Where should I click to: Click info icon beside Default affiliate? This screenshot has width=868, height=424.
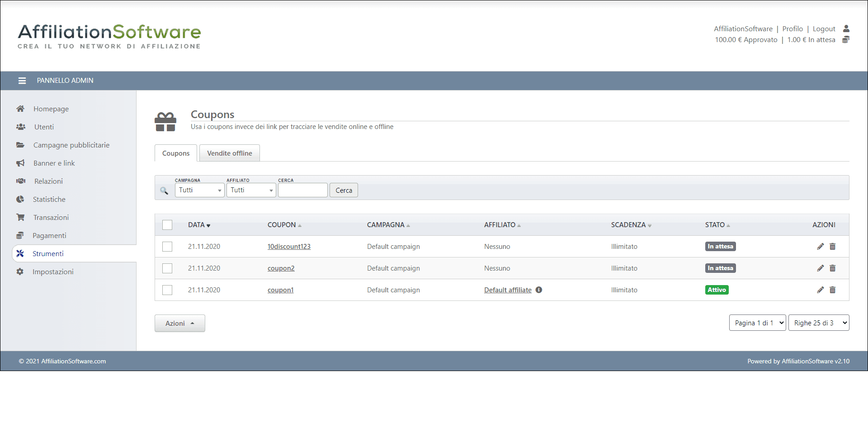[539, 290]
